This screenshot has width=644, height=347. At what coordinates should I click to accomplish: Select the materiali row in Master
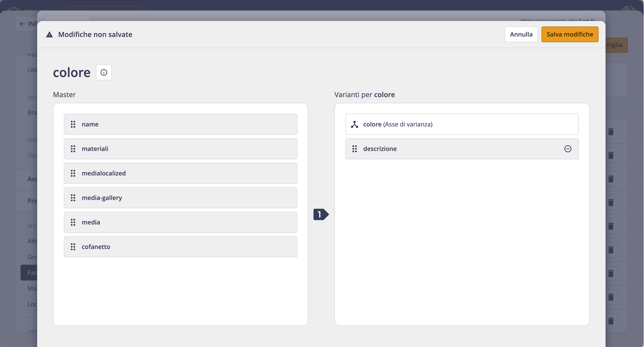[x=181, y=149]
